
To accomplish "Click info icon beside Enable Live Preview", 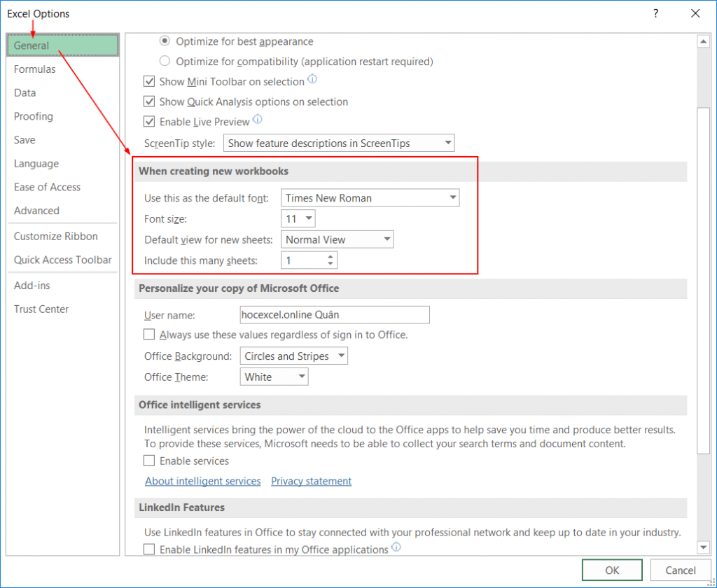I will [258, 120].
